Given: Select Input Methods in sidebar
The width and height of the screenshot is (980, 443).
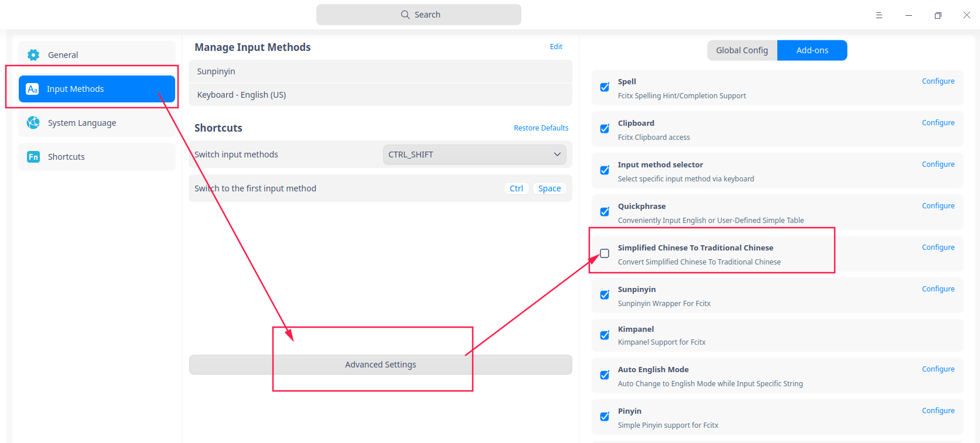Looking at the screenshot, I should [97, 89].
